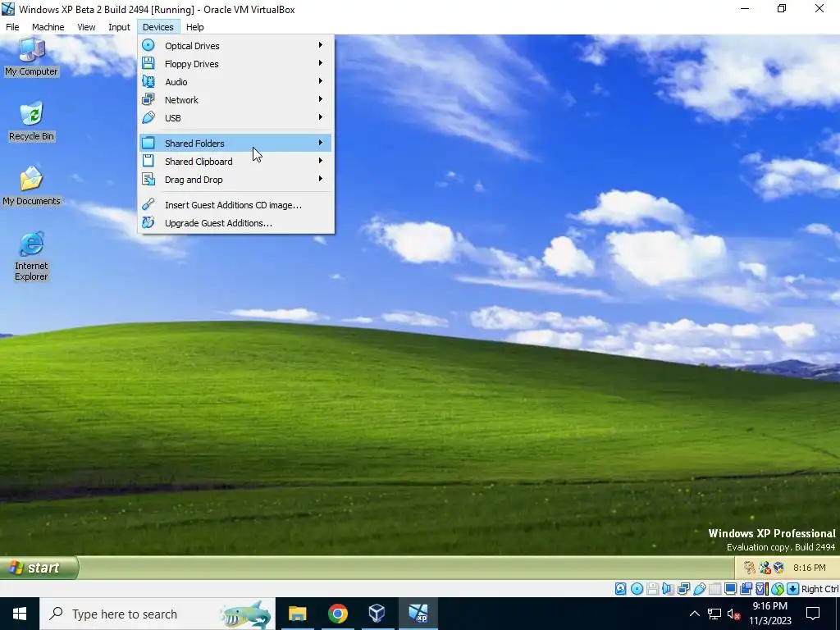
Task: Open the Input menu
Action: 119,27
